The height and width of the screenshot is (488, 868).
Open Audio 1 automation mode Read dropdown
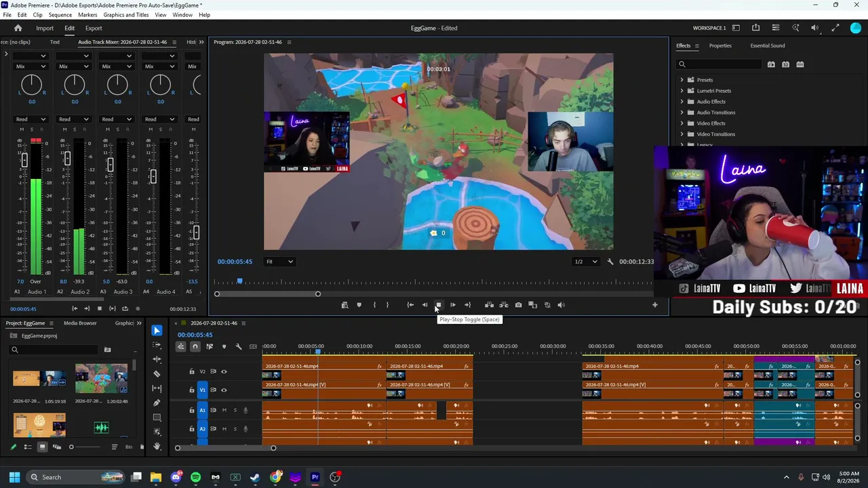[31, 119]
